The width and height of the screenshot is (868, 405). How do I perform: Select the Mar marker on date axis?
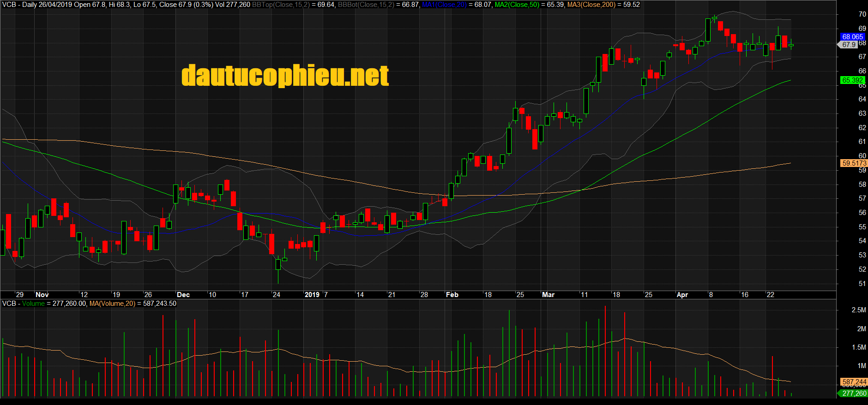(548, 295)
